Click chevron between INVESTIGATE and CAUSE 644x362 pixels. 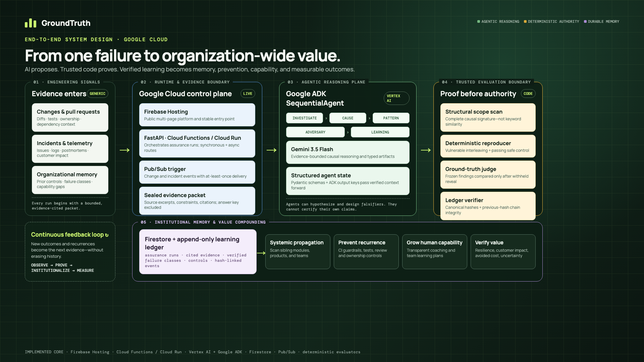(326, 118)
